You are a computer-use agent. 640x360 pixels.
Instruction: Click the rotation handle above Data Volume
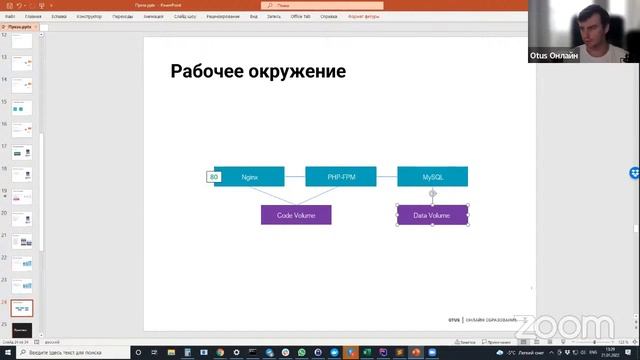pyautogui.click(x=433, y=193)
